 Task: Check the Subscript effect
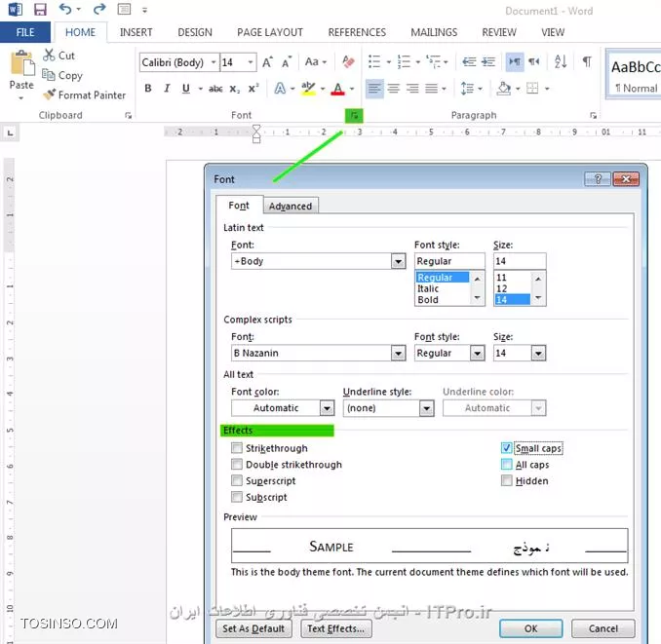pyautogui.click(x=237, y=497)
